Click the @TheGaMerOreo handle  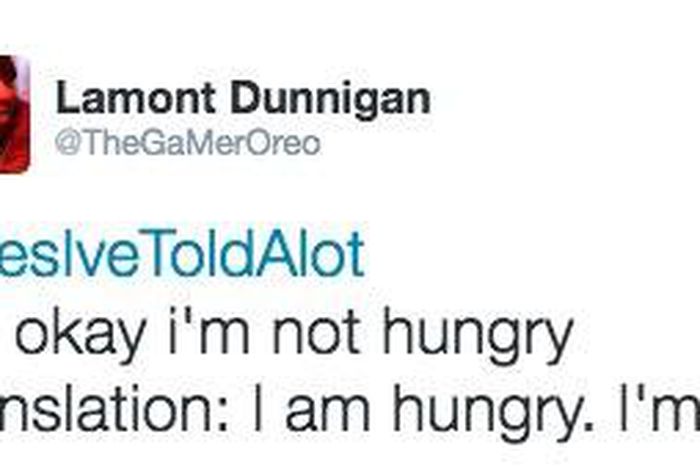[188, 143]
